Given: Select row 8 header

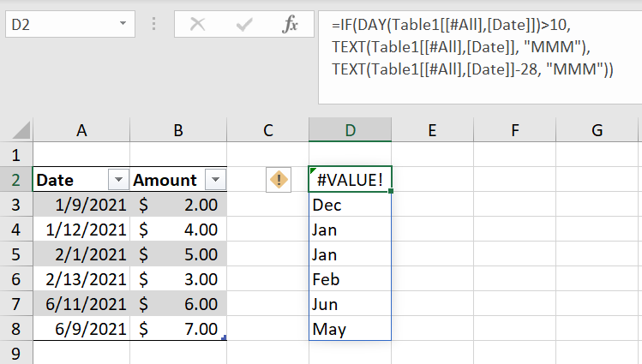Looking at the screenshot, I should [x=16, y=329].
